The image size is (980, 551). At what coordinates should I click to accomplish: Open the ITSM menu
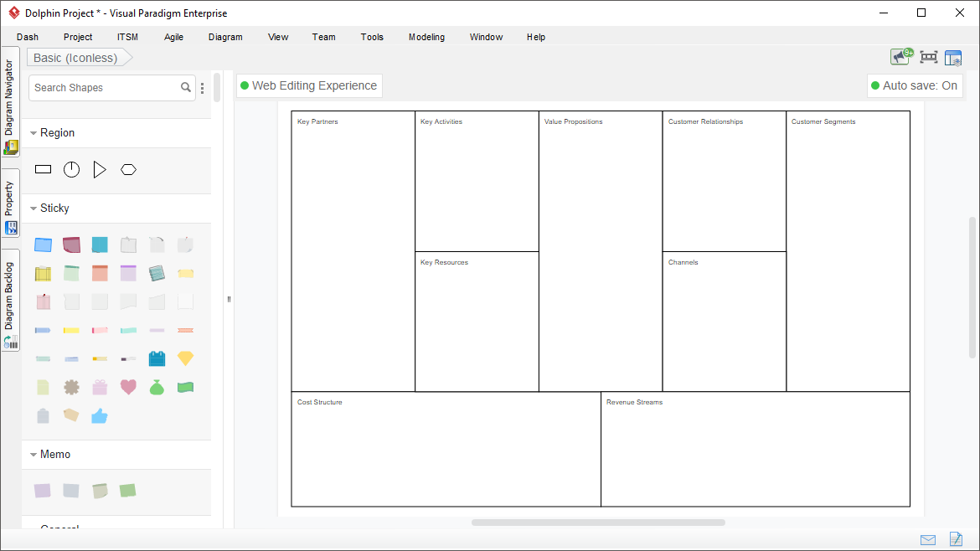pyautogui.click(x=127, y=37)
